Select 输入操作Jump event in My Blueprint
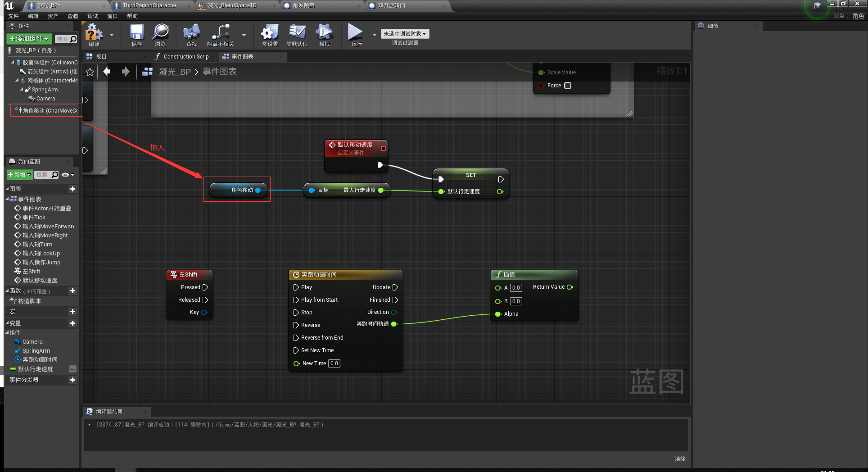 click(41, 263)
